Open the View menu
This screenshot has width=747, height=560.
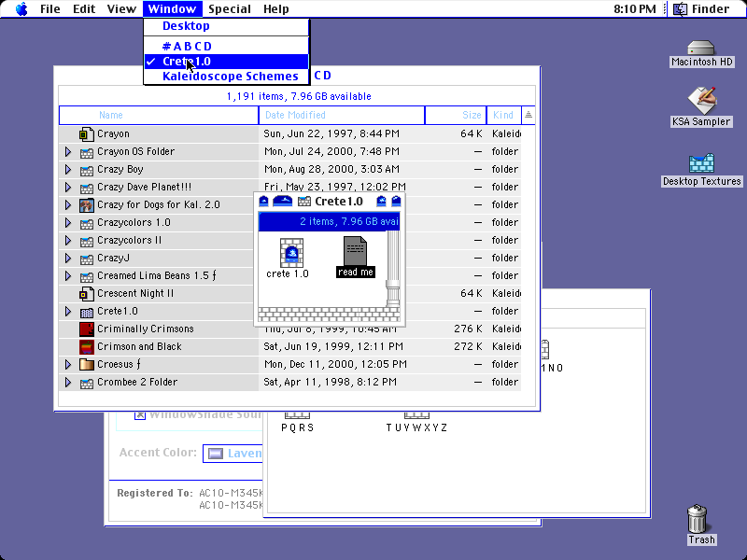coord(121,8)
